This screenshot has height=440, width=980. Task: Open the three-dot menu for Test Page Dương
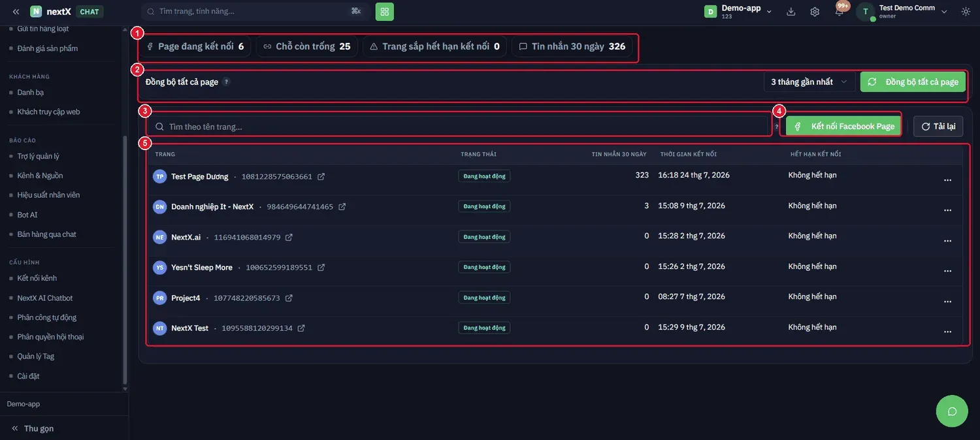pyautogui.click(x=947, y=180)
